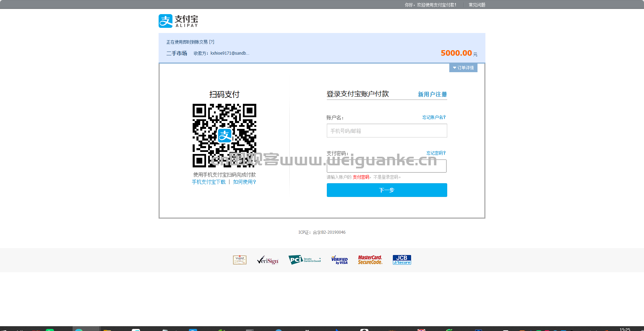Click the Alipay logo at top left
644x331 pixels.
(178, 21)
